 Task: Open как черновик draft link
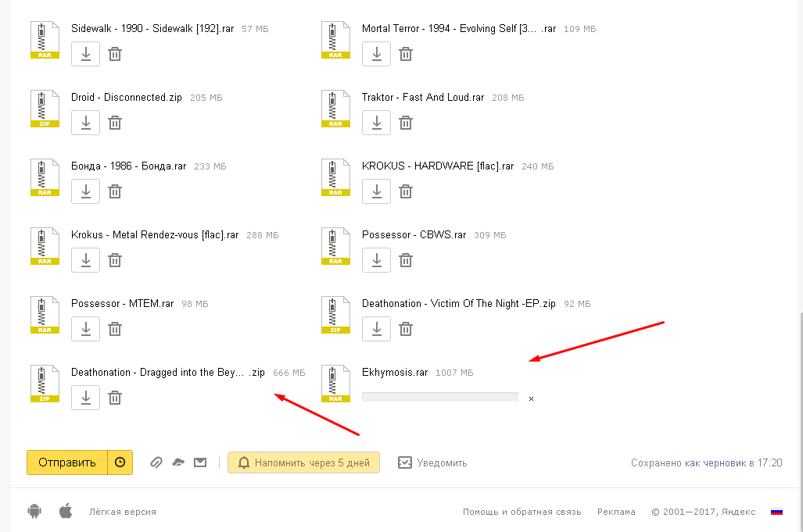click(x=715, y=463)
